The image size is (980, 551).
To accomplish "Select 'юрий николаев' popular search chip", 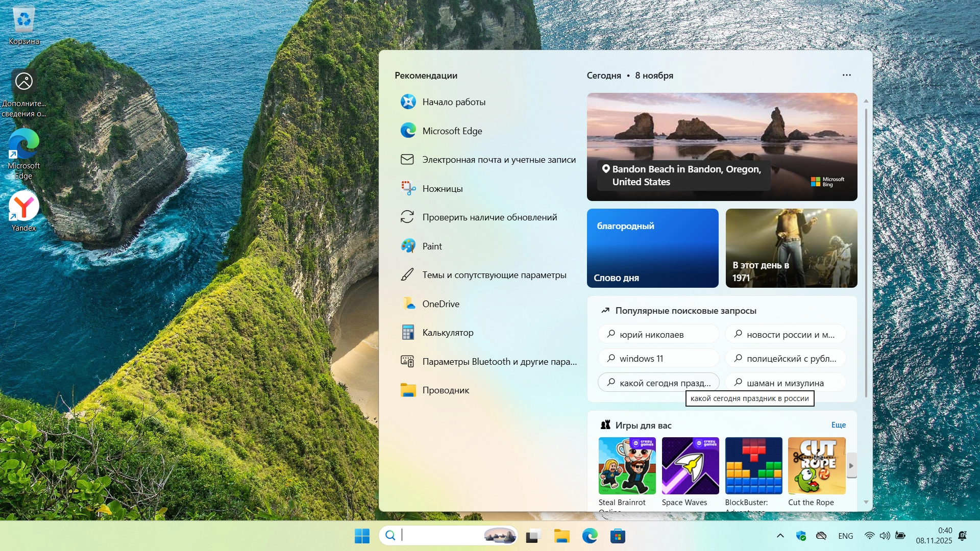I will [x=658, y=335].
